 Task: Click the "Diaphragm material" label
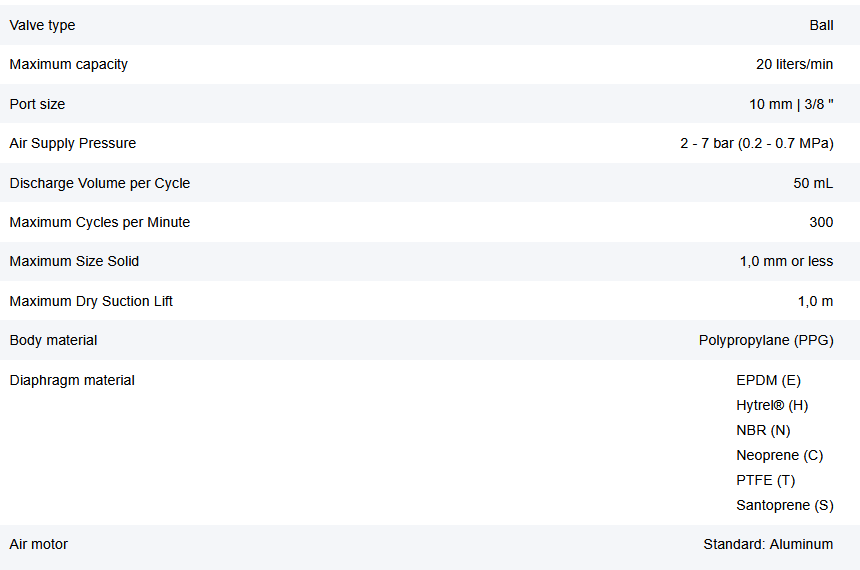point(72,380)
